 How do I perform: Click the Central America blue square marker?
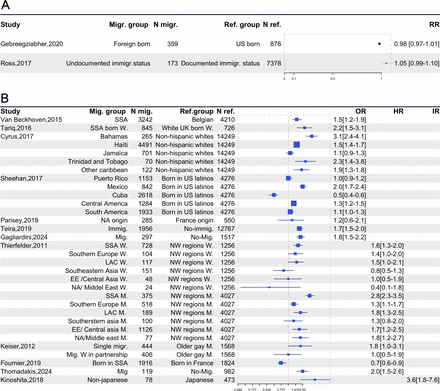coord(294,203)
